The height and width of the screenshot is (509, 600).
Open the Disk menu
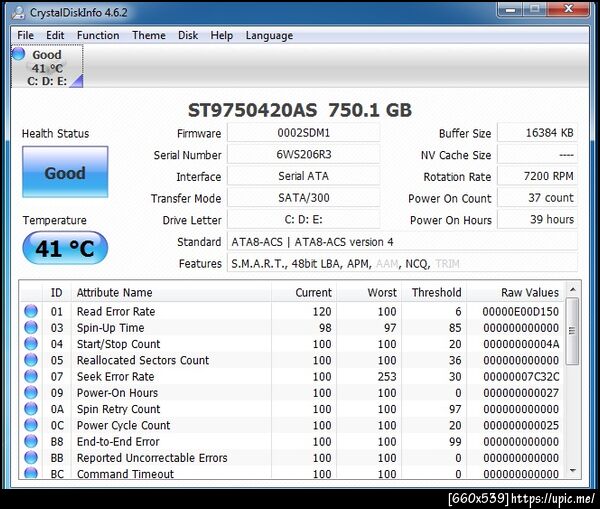point(188,35)
